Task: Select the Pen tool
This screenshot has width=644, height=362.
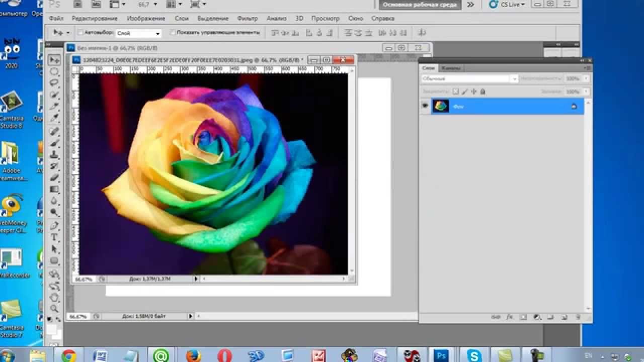Action: click(x=54, y=226)
